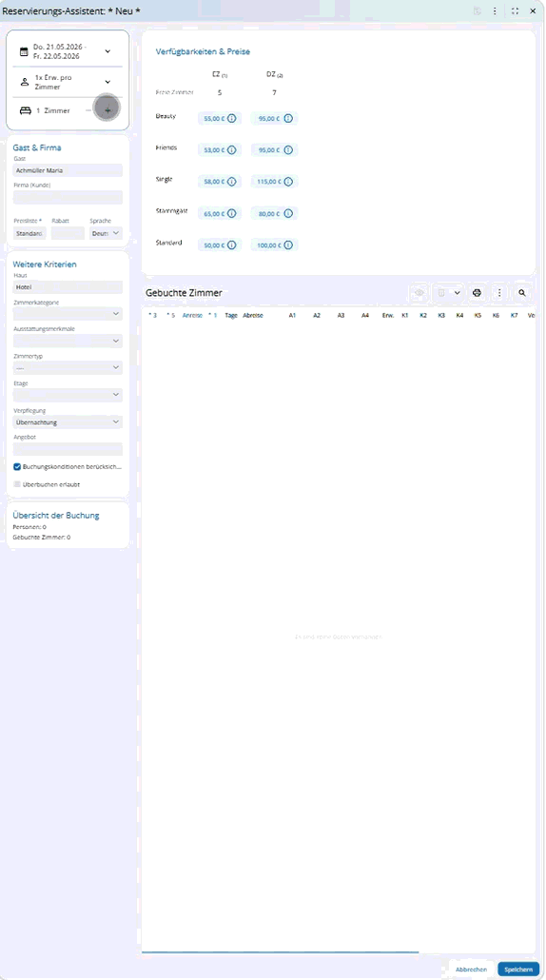Open the Zimmerkategorie dropdown

(x=68, y=314)
